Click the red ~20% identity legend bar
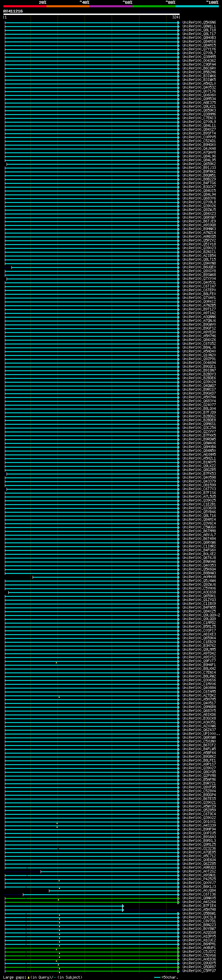222x980 pixels. tap(25, 6)
